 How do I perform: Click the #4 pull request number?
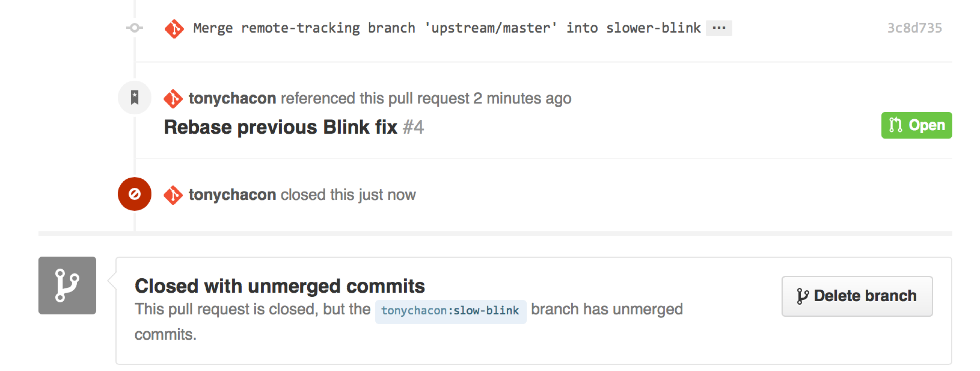[413, 127]
